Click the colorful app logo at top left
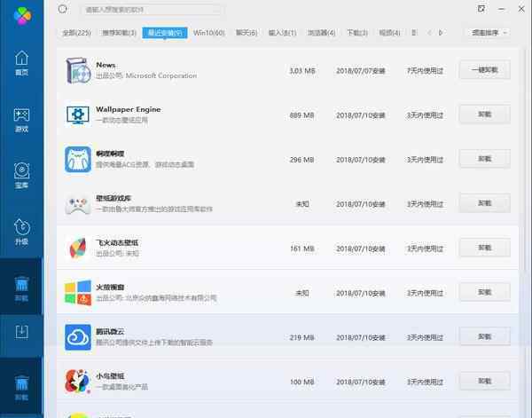The image size is (532, 418). [22, 16]
